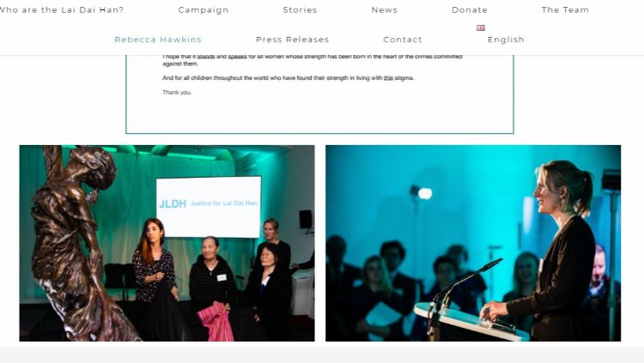Open the English language selector
The image size is (644, 363).
click(x=506, y=39)
